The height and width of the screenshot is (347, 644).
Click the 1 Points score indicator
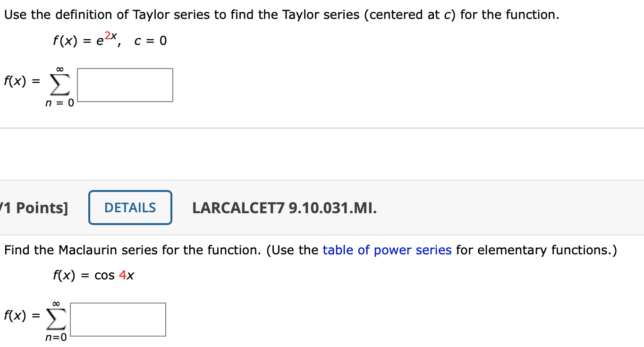(x=34, y=208)
